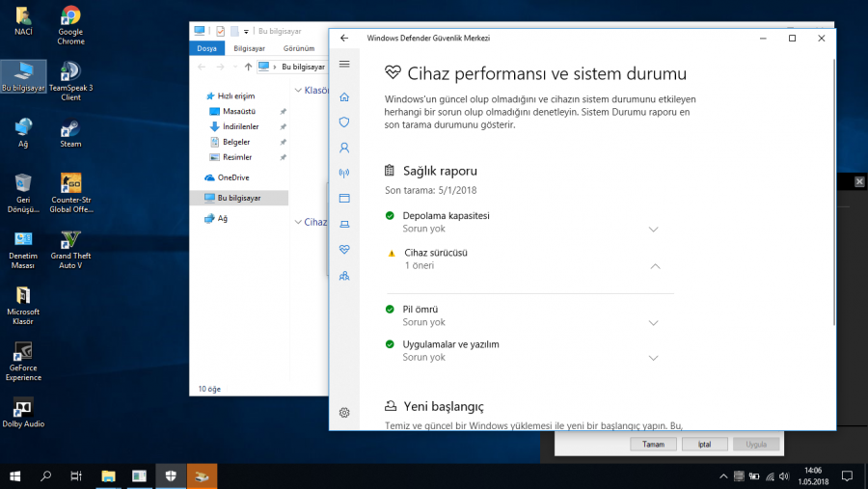Go back using Defender back arrow

coord(344,38)
